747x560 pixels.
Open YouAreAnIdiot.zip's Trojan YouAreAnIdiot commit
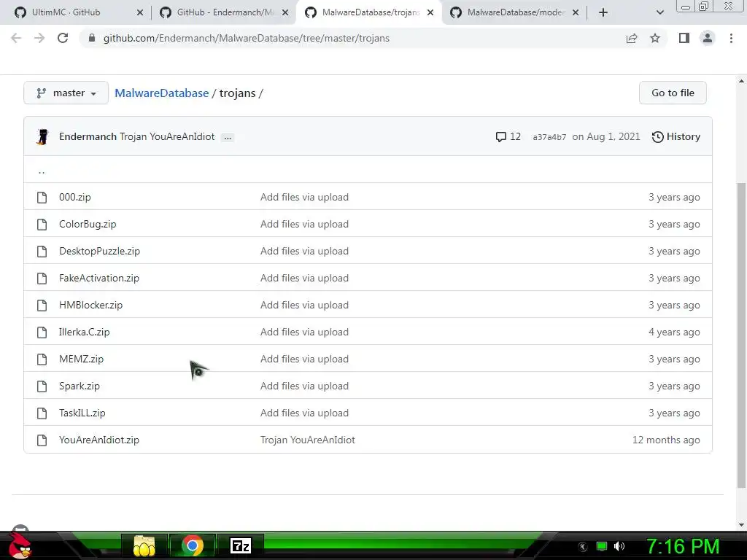308,440
